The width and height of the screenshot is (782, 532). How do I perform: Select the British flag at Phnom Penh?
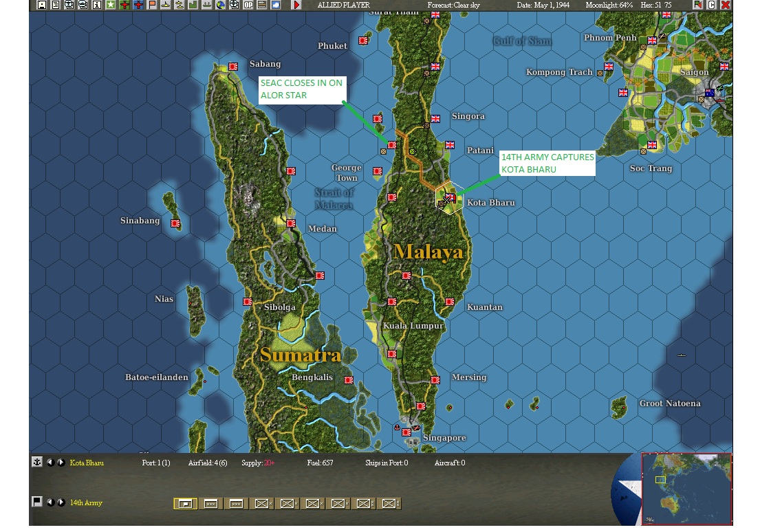[x=652, y=40]
